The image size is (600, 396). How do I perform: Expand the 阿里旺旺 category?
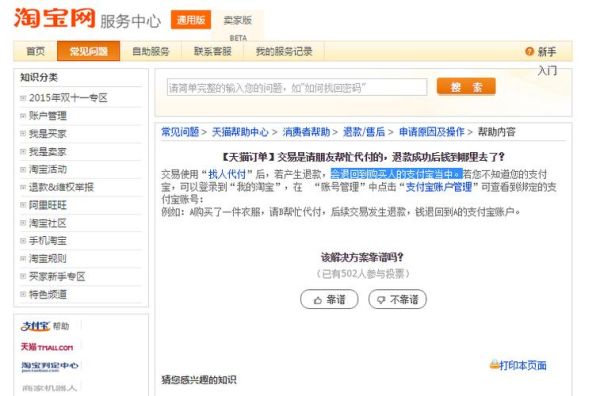(23, 205)
